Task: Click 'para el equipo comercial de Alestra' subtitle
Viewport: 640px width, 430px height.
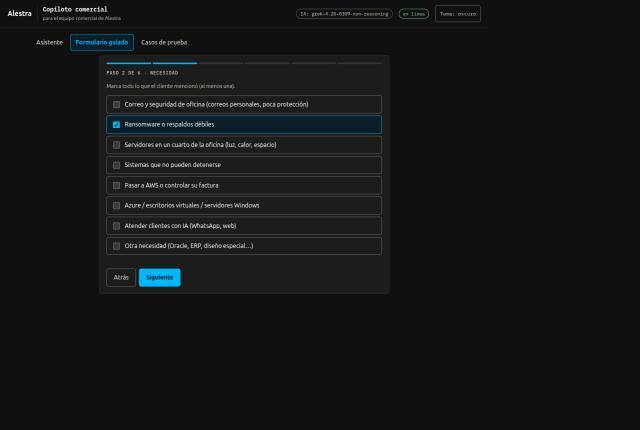Action: [x=82, y=18]
